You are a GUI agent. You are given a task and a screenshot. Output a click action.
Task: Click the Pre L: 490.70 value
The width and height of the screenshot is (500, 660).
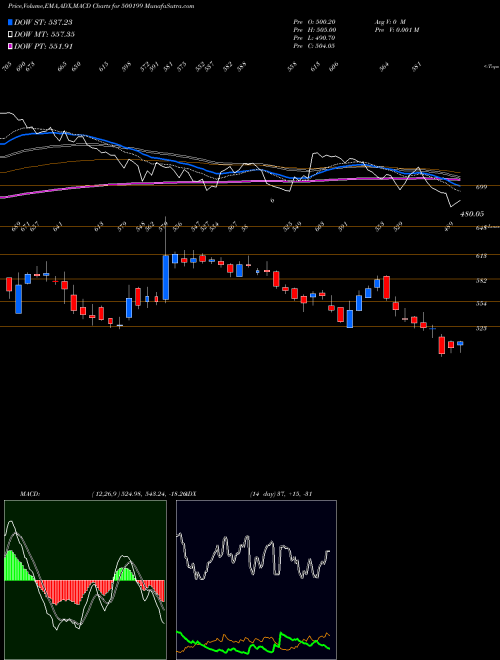(x=314, y=38)
